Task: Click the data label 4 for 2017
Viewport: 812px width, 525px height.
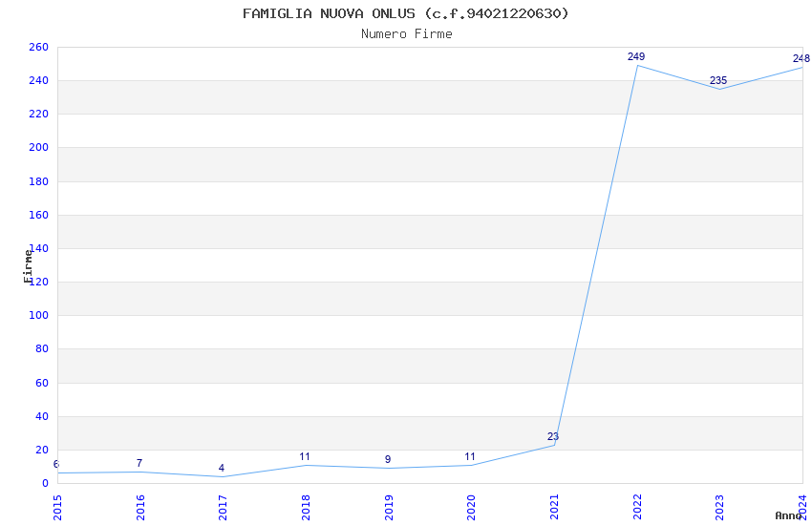Action: tap(222, 468)
